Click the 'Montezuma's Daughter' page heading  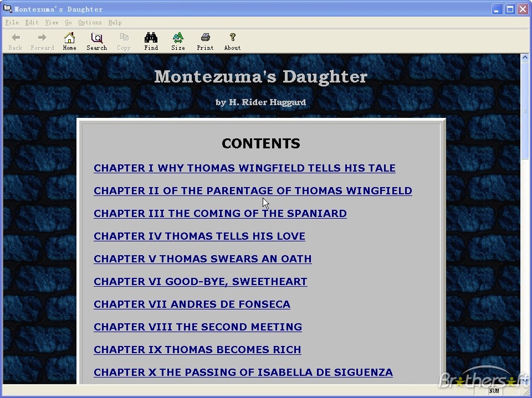click(x=260, y=76)
